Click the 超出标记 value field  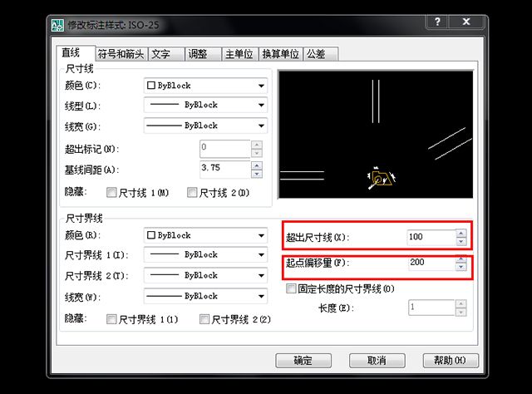[x=225, y=149]
